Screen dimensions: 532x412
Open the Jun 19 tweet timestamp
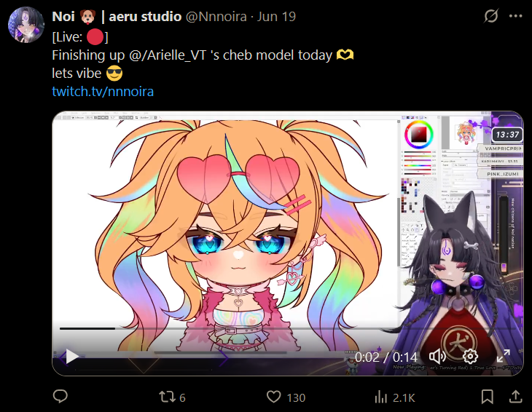point(276,17)
